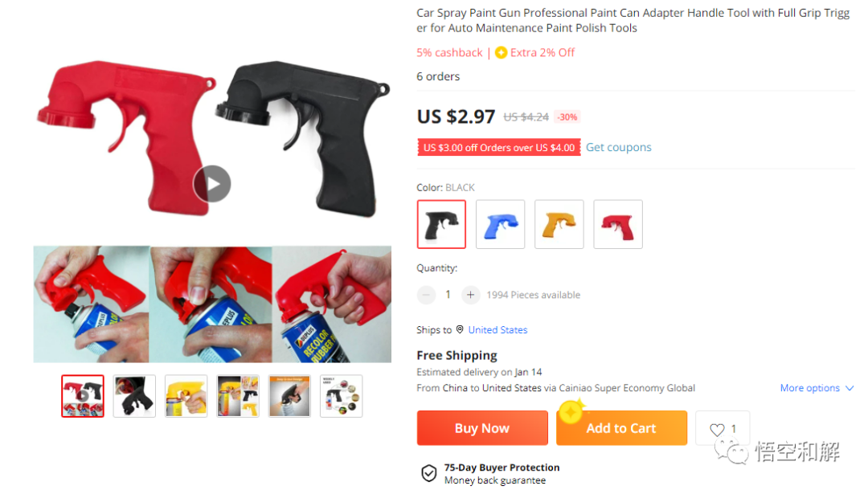
Task: Click the heart wishlist icon
Action: [x=717, y=429]
